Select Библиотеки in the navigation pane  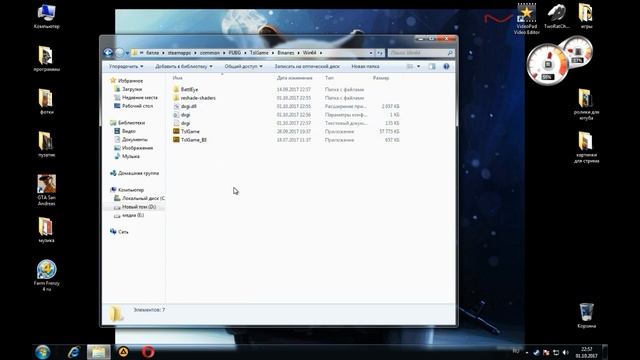[127, 122]
